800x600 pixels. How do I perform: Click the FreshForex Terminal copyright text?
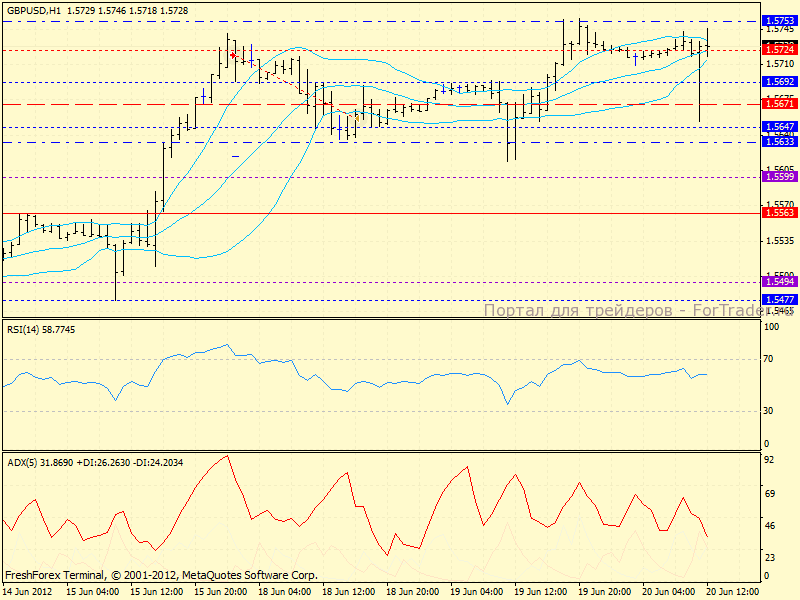pyautogui.click(x=161, y=575)
